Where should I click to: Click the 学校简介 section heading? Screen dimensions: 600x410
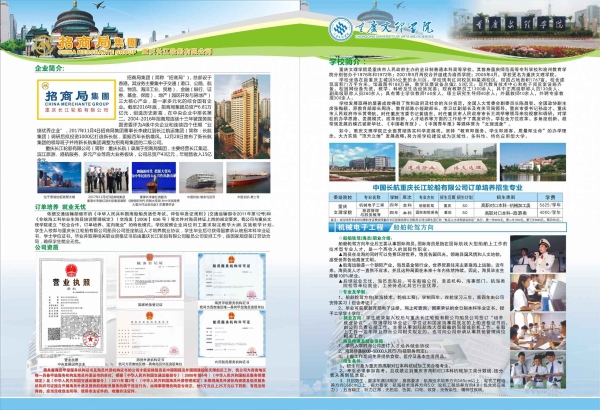(343, 61)
